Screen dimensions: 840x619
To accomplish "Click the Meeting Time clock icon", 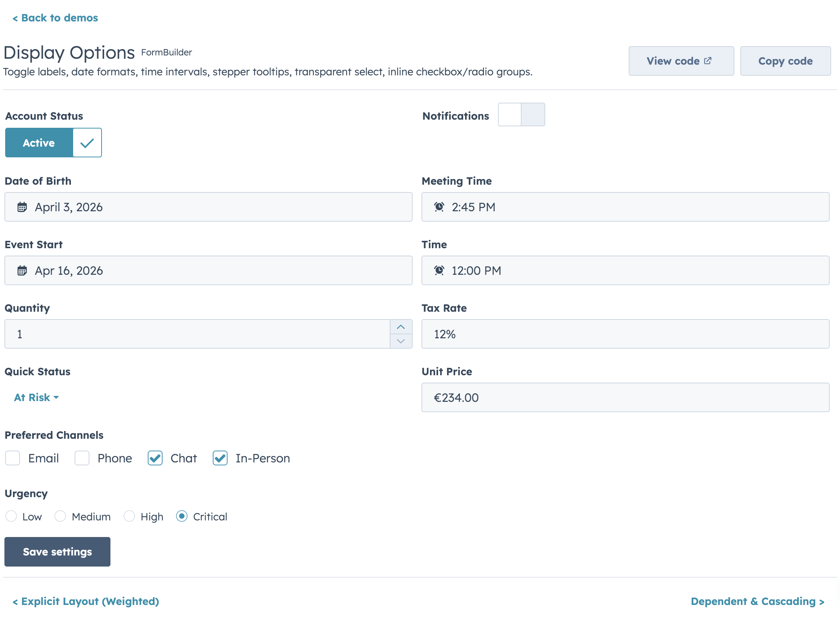I will pyautogui.click(x=439, y=207).
